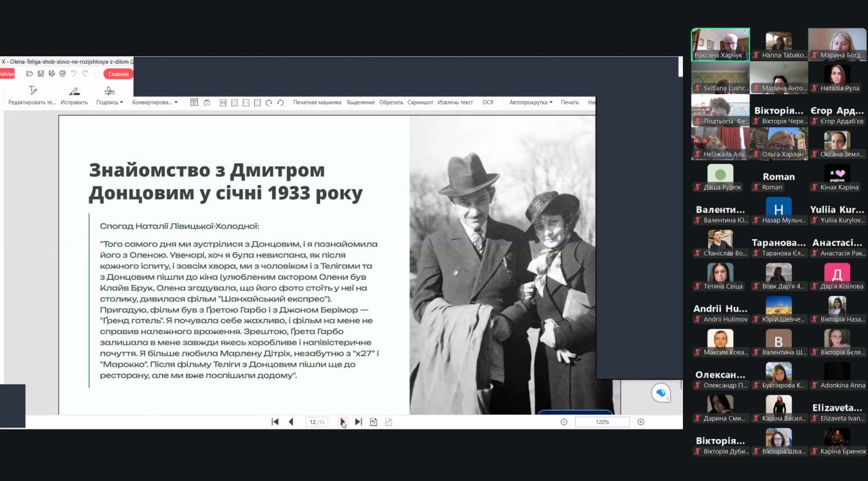The width and height of the screenshot is (868, 481).
Task: Rotate page clockwise icon
Action: coord(269,102)
